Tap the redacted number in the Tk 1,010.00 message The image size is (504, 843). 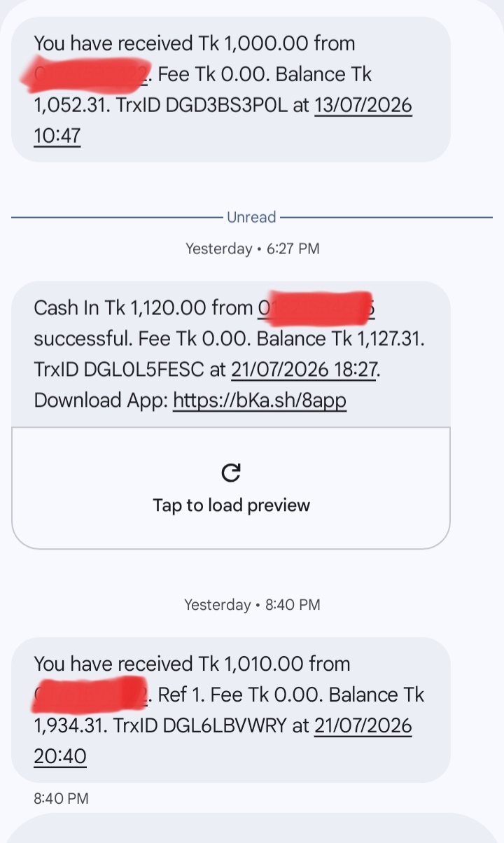[90, 695]
